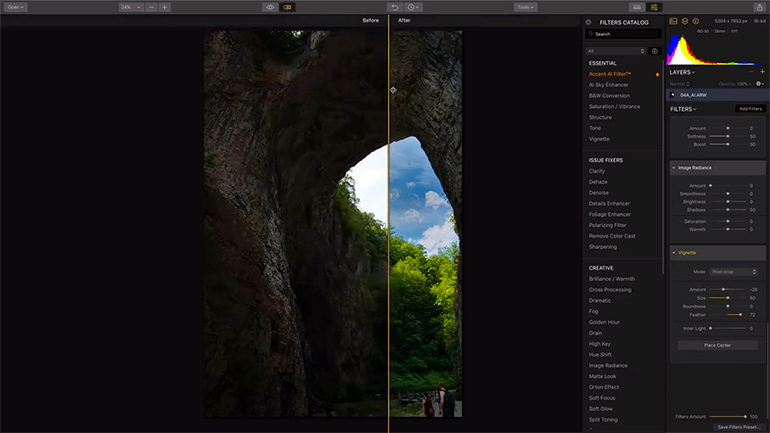Screen dimensions: 770x433
Task: Click the layers panel icon
Action: click(x=685, y=21)
